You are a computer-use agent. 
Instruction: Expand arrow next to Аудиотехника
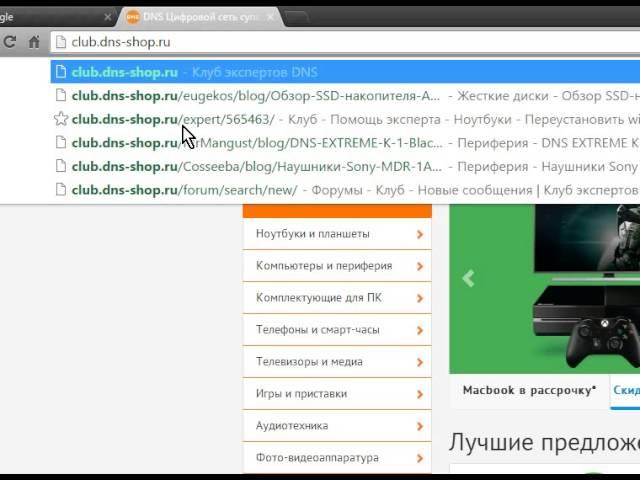pyautogui.click(x=420, y=426)
